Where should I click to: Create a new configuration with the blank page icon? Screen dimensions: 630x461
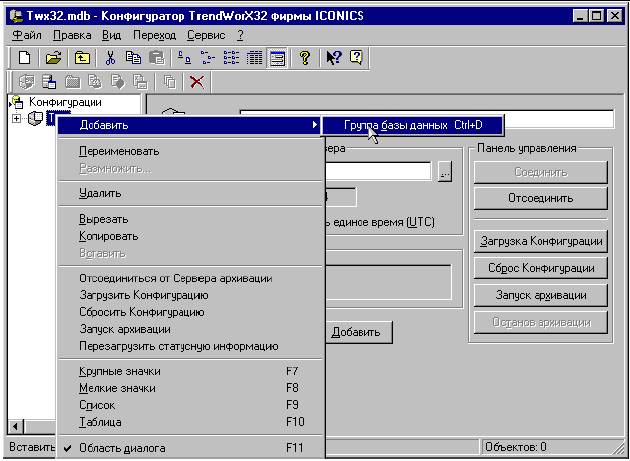pos(25,58)
